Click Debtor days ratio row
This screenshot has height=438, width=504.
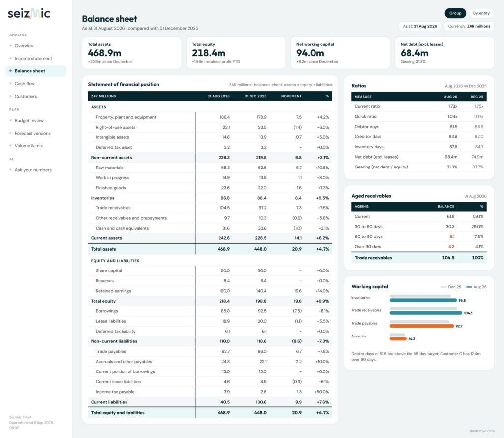(419, 127)
